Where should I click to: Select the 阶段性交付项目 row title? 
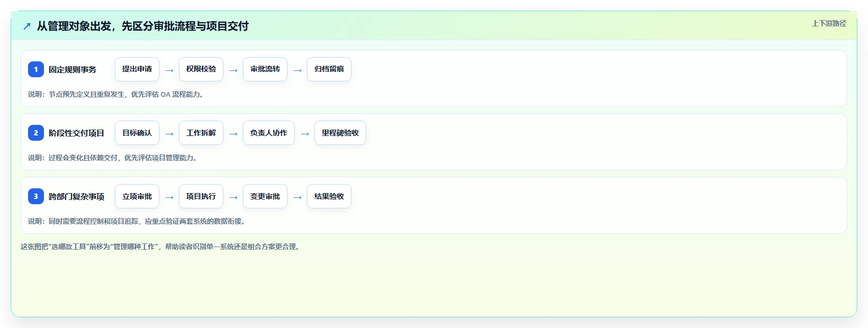coord(77,133)
